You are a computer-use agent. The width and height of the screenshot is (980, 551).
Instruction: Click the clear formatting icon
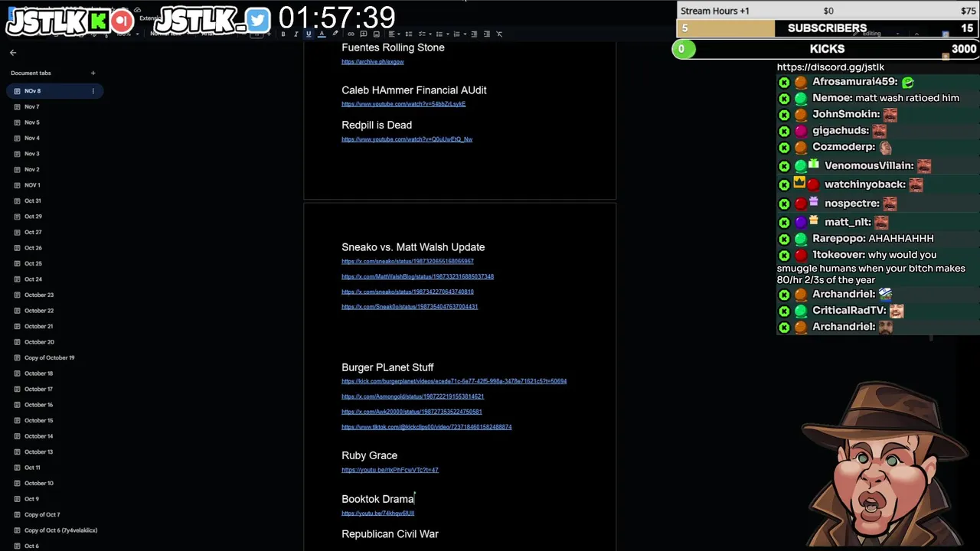(x=499, y=34)
